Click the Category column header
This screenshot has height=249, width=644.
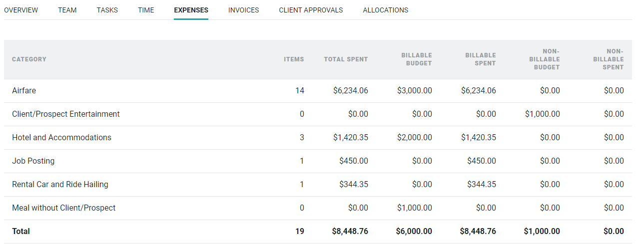point(29,59)
